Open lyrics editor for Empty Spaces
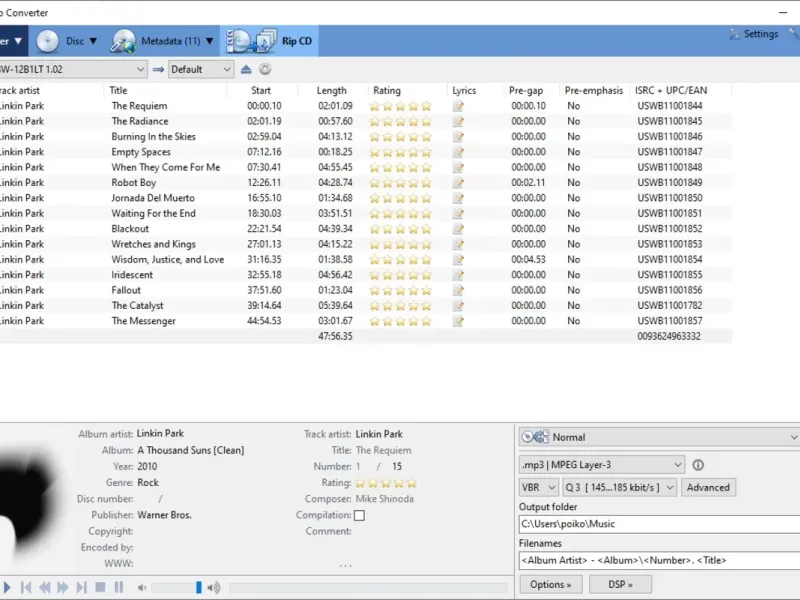Viewport: 800px width, 600px height. pos(458,152)
